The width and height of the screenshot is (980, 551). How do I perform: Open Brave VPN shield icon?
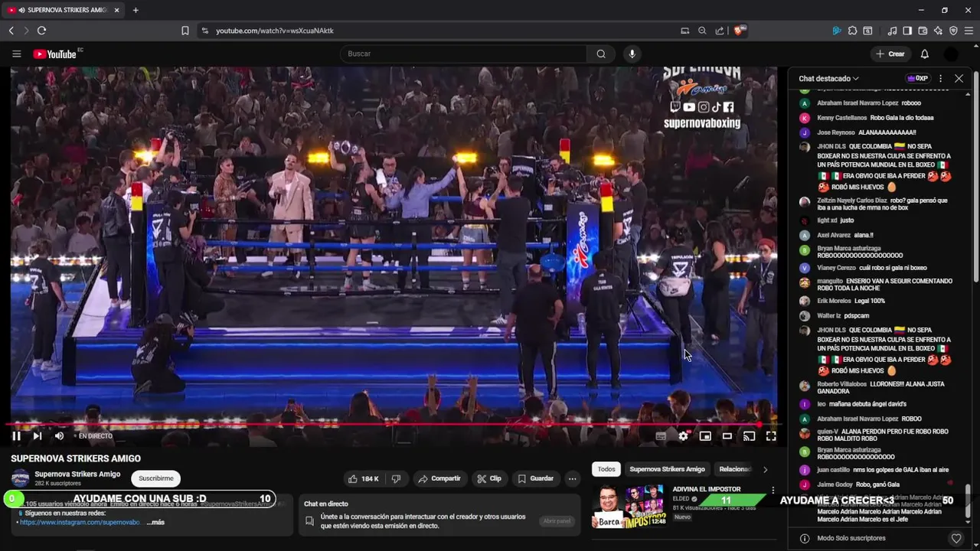pyautogui.click(x=953, y=31)
